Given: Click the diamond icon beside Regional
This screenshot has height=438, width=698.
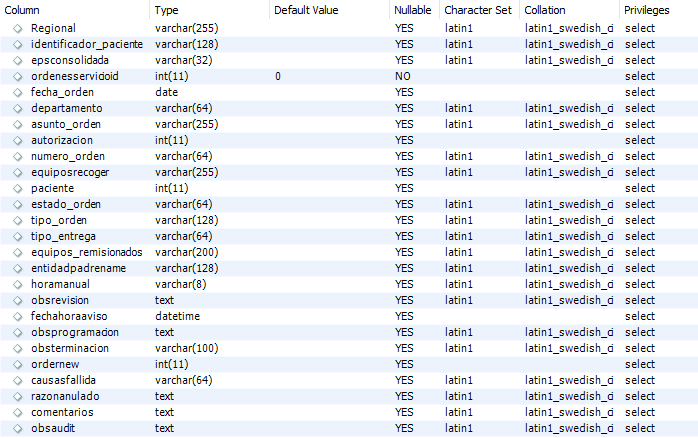Looking at the screenshot, I should [17, 28].
